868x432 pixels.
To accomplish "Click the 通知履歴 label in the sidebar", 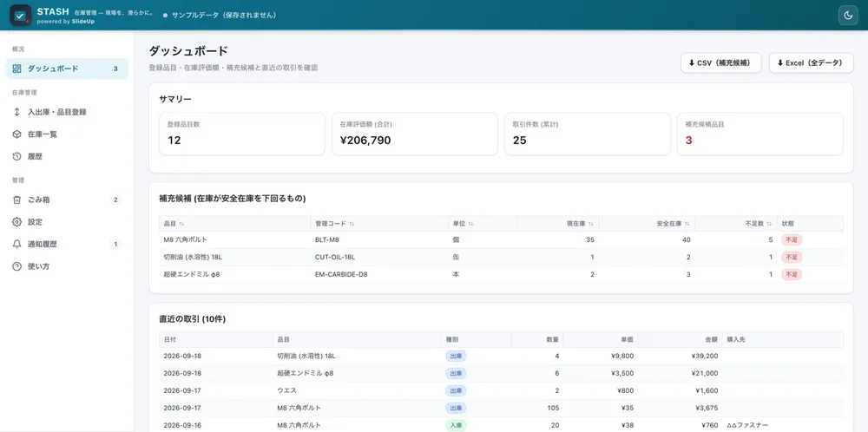I will pyautogui.click(x=43, y=244).
